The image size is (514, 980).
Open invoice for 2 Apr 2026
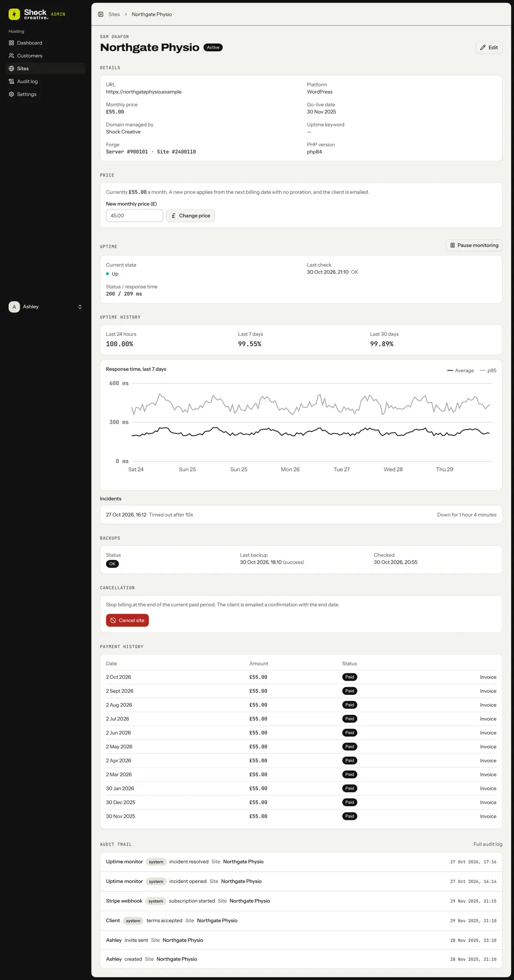[488, 761]
